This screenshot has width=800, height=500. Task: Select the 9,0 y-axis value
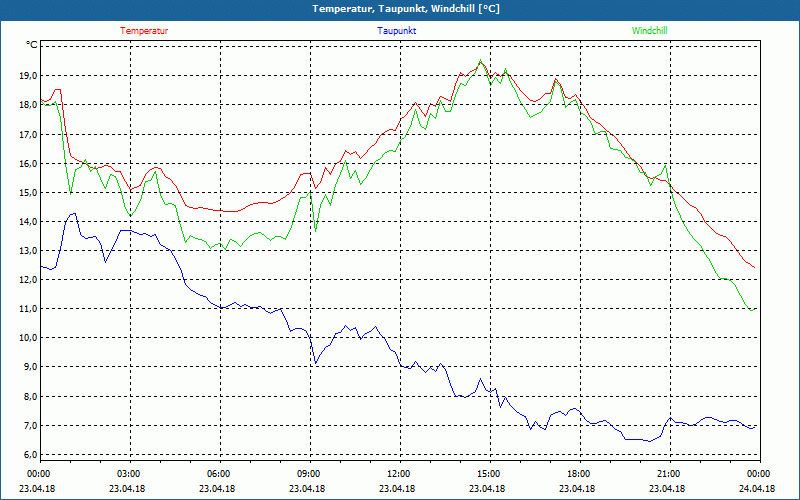pyautogui.click(x=31, y=367)
